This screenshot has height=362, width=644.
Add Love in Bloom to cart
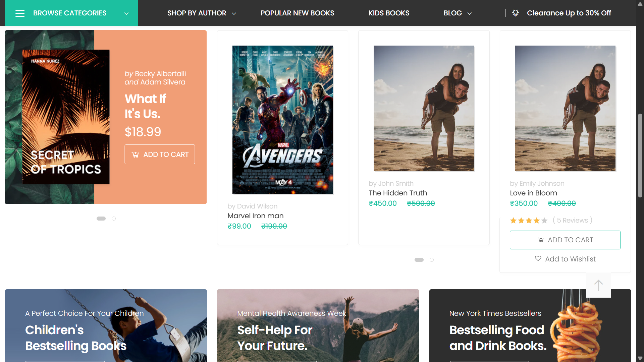(565, 240)
